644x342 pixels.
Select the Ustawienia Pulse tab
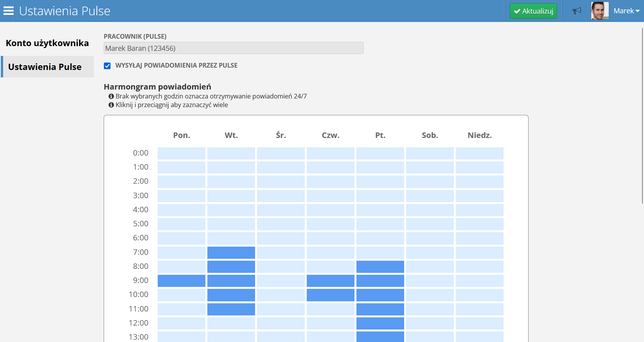[x=45, y=67]
